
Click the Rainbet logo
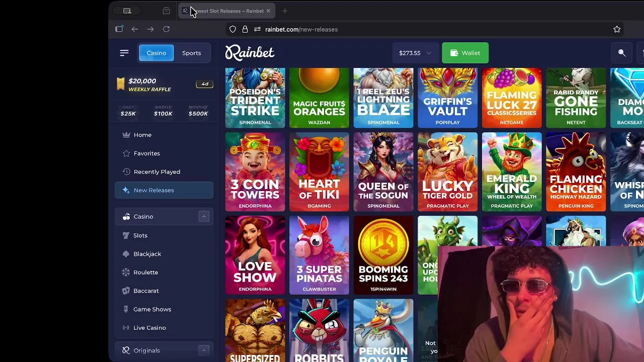pyautogui.click(x=250, y=53)
